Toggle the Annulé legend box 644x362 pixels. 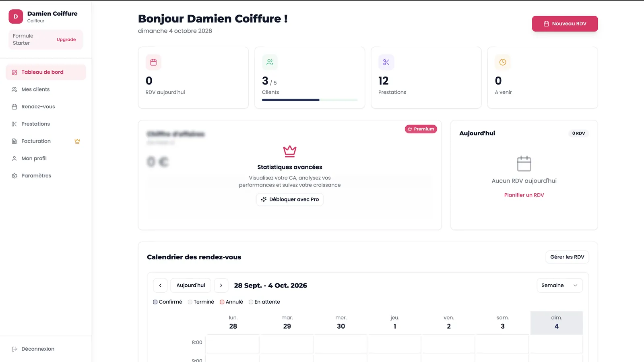(x=222, y=302)
